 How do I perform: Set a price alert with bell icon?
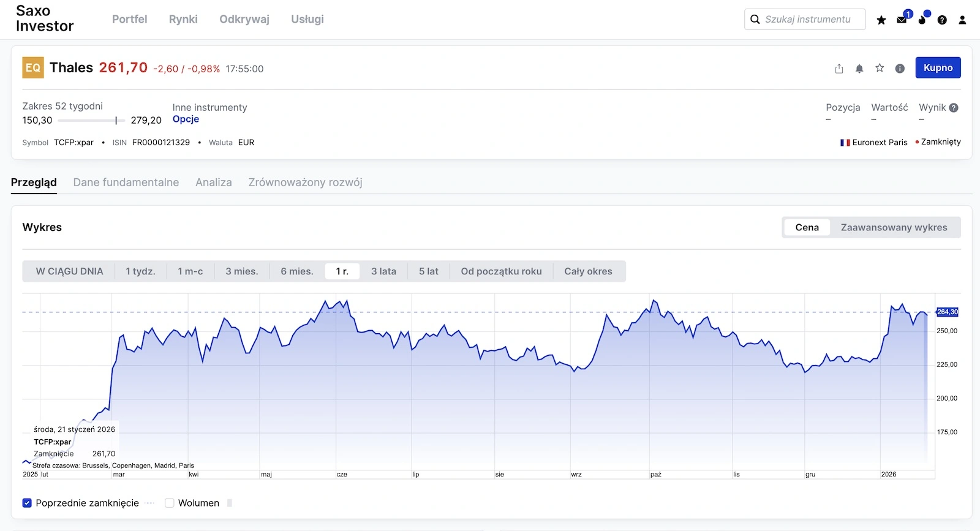859,69
